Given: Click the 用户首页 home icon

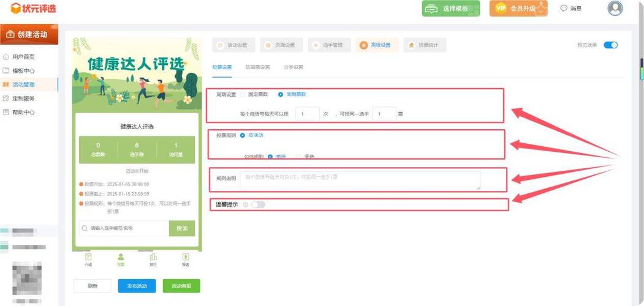Looking at the screenshot, I should pos(6,56).
